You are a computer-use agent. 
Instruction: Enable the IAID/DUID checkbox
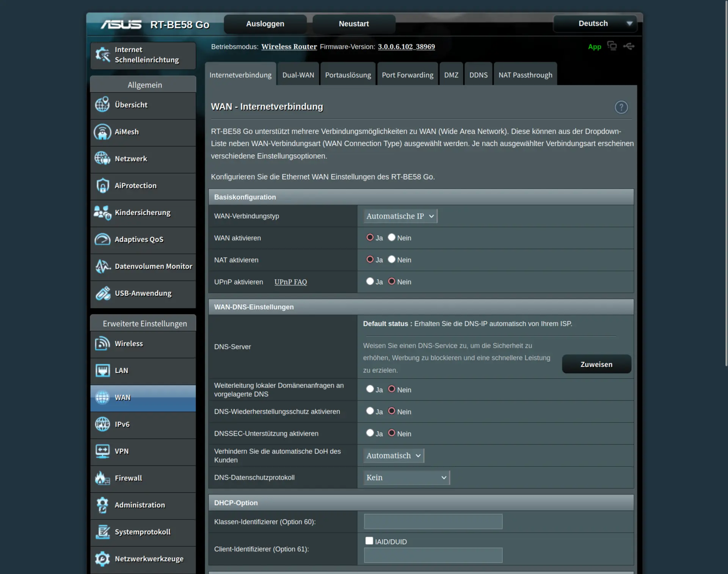pos(369,541)
